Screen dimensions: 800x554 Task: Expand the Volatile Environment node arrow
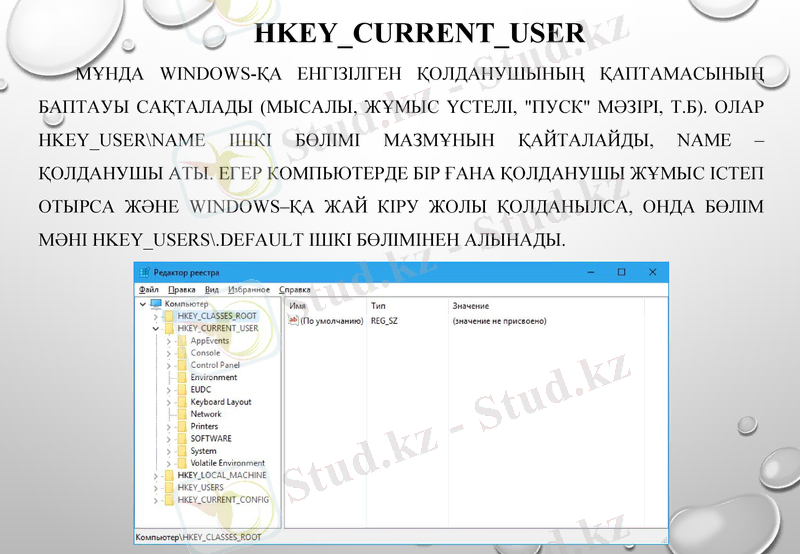(169, 463)
